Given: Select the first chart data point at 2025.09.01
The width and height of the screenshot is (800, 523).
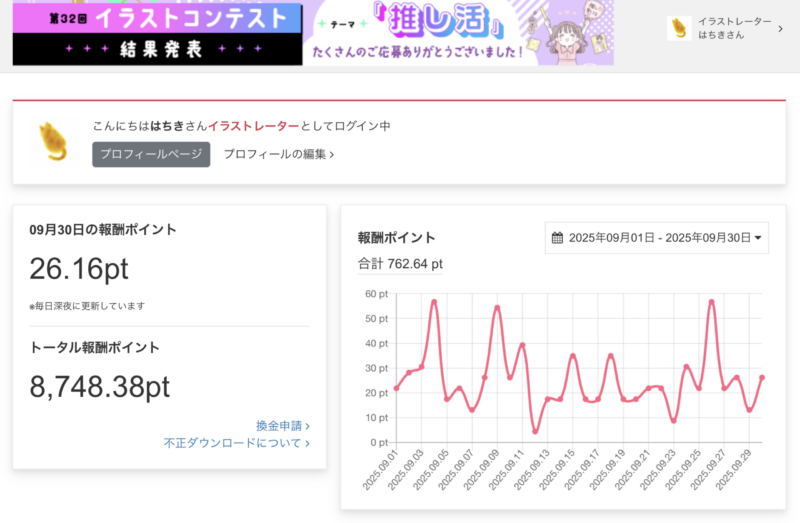Looking at the screenshot, I should click(x=396, y=388).
